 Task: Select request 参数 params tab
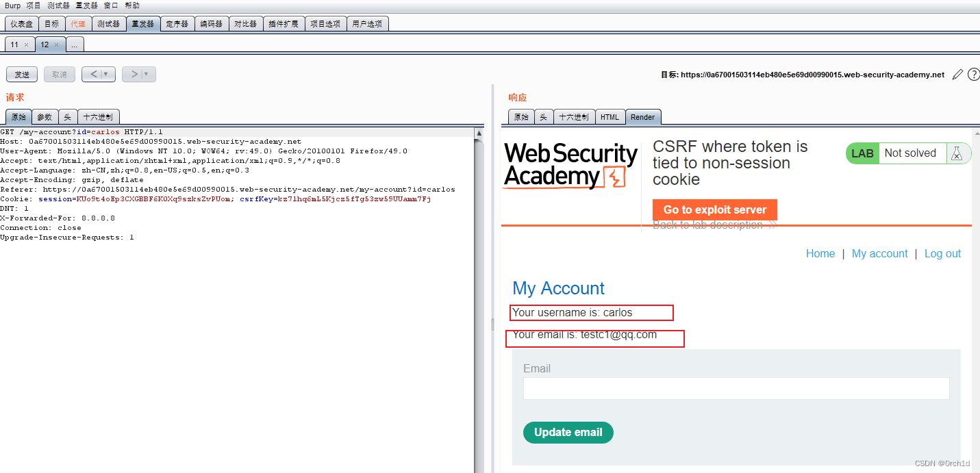[45, 117]
